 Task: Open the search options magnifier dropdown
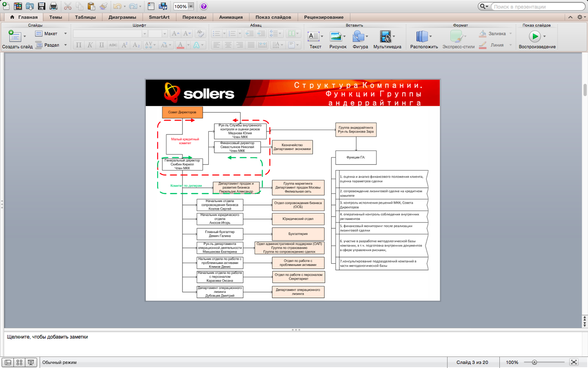(x=484, y=7)
